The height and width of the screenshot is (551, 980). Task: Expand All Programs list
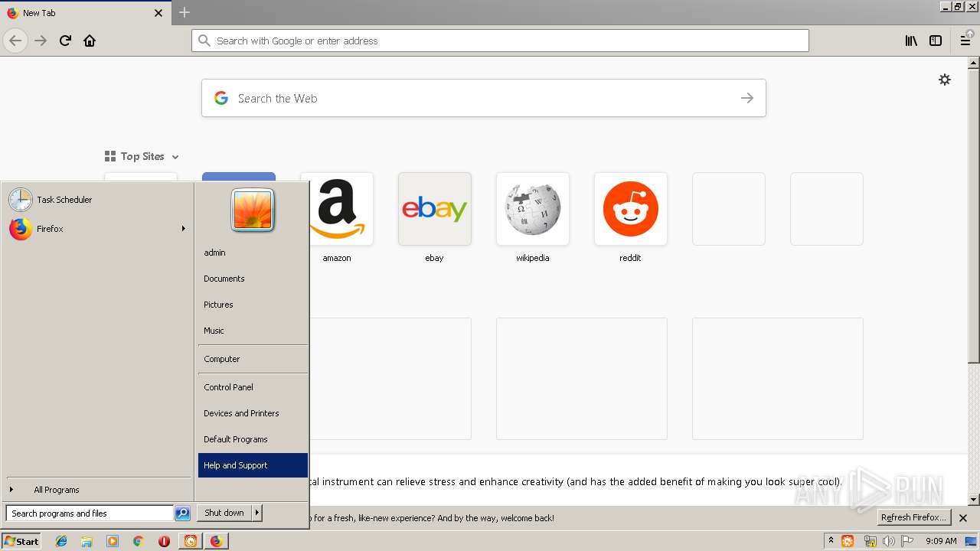(98, 490)
